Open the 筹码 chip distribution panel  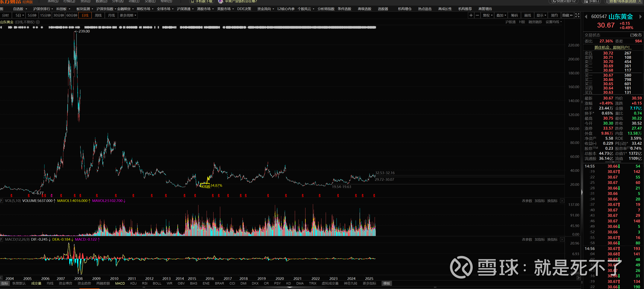[x=514, y=15]
